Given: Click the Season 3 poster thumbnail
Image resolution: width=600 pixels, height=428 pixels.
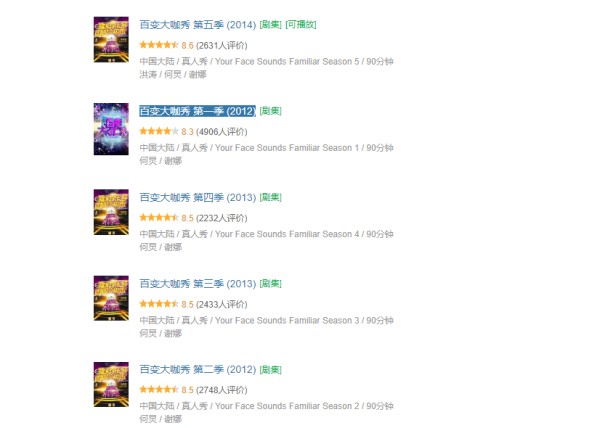Looking at the screenshot, I should coord(111,298).
